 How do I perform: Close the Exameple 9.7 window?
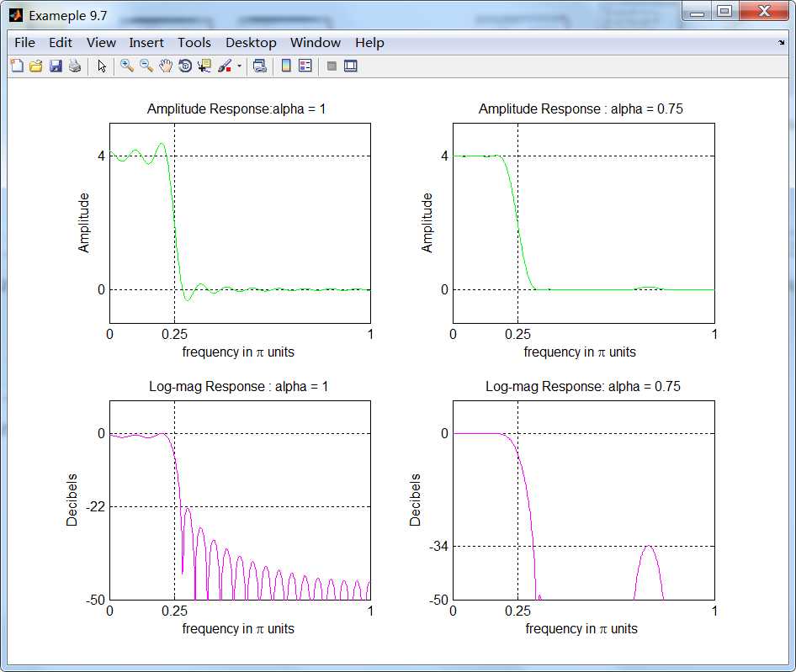click(x=764, y=12)
